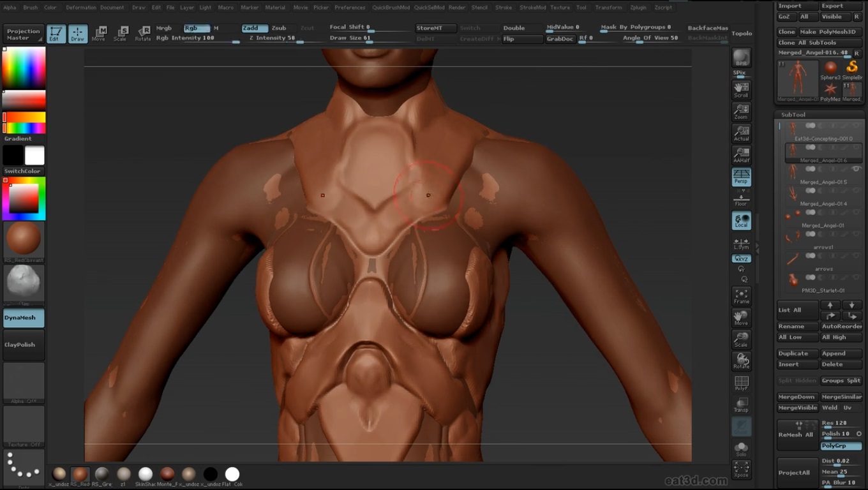
Task: Select the Rotate transform tool in top shelf
Action: point(144,33)
